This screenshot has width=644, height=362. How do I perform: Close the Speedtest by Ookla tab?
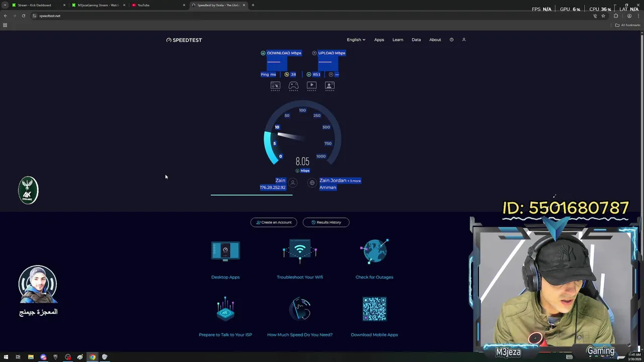coord(244,5)
